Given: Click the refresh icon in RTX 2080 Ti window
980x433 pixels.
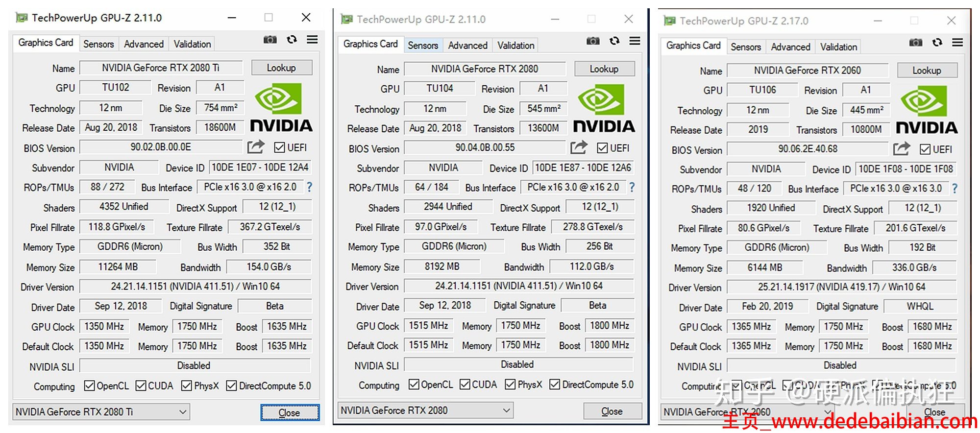Looking at the screenshot, I should pyautogui.click(x=292, y=40).
